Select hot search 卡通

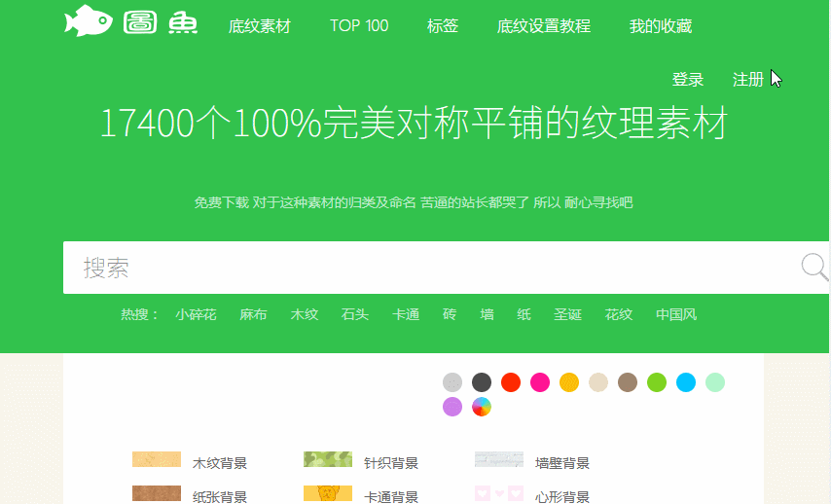click(x=406, y=315)
